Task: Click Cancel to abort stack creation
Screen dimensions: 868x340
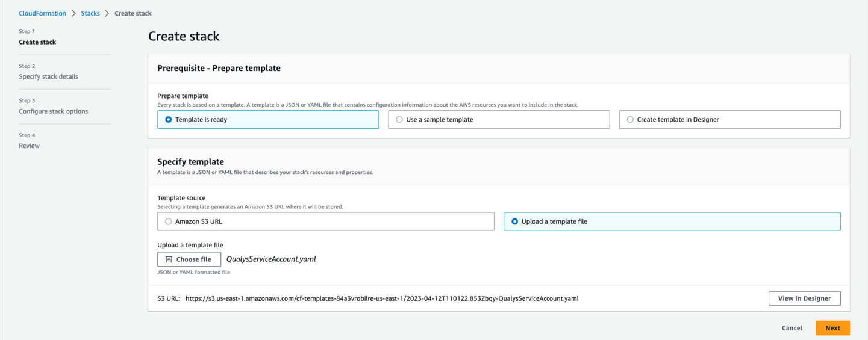Action: pos(792,328)
